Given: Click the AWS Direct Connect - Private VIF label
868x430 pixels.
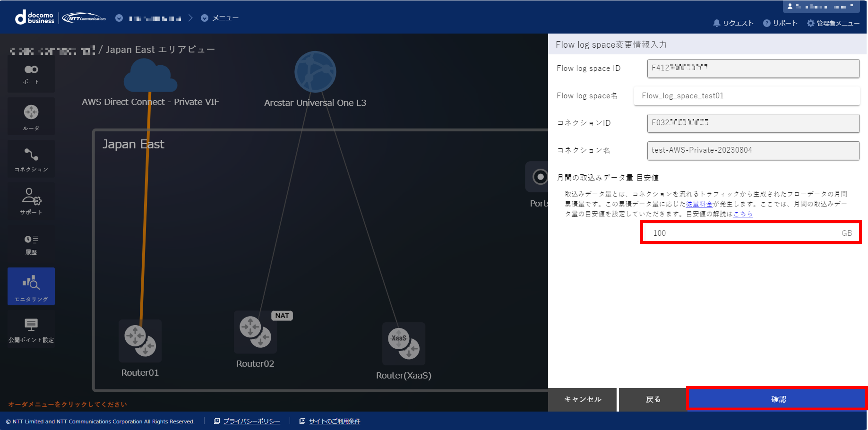Looking at the screenshot, I should tap(150, 102).
